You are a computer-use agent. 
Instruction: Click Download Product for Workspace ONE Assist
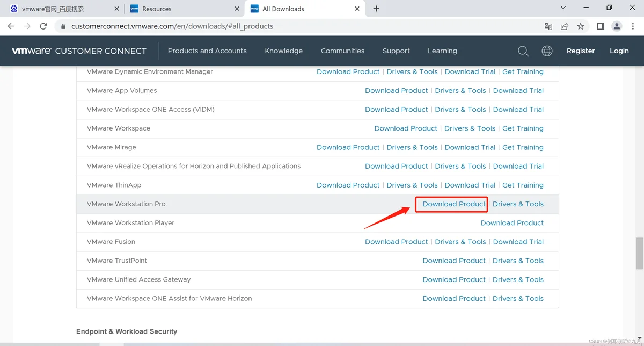(x=454, y=298)
